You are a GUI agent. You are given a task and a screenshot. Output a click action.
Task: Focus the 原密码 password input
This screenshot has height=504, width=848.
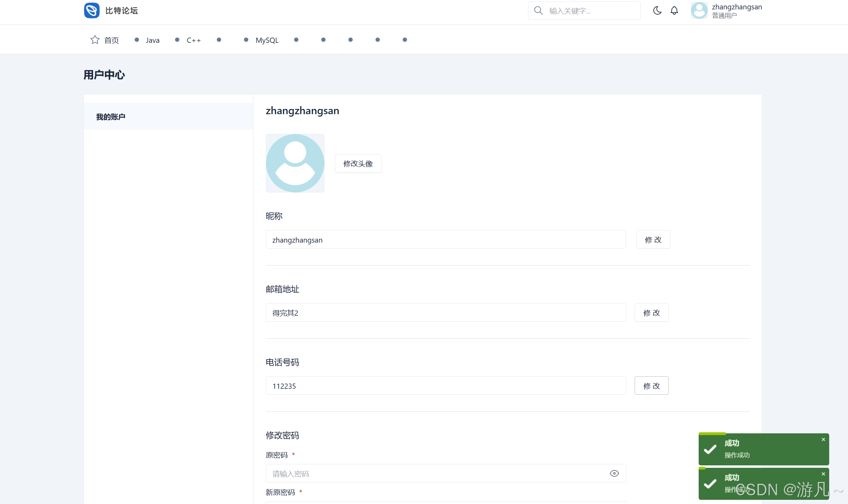pos(435,473)
